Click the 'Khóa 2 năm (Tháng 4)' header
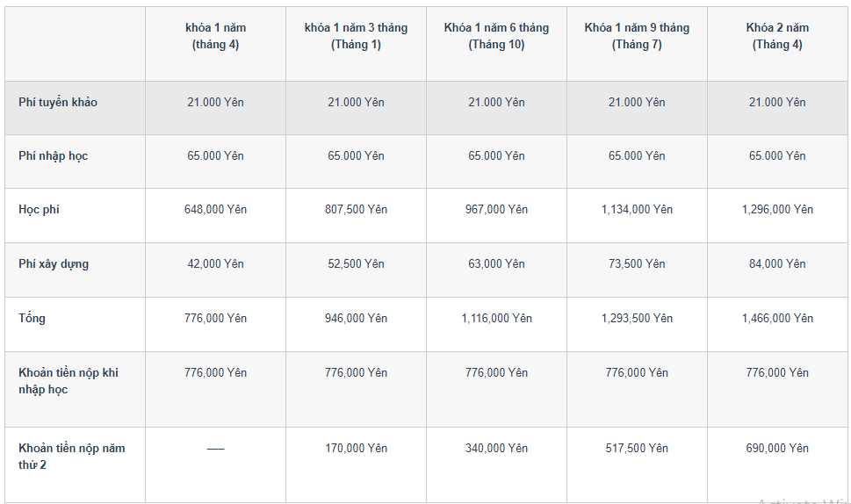 tap(777, 36)
